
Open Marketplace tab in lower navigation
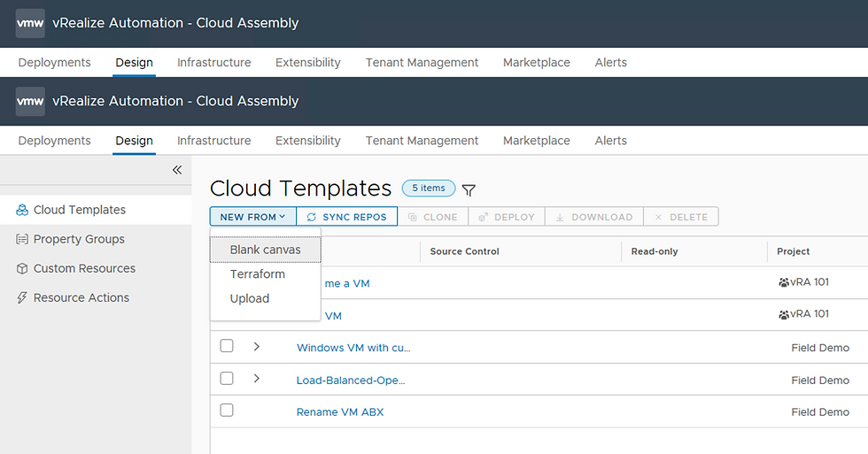tap(537, 141)
